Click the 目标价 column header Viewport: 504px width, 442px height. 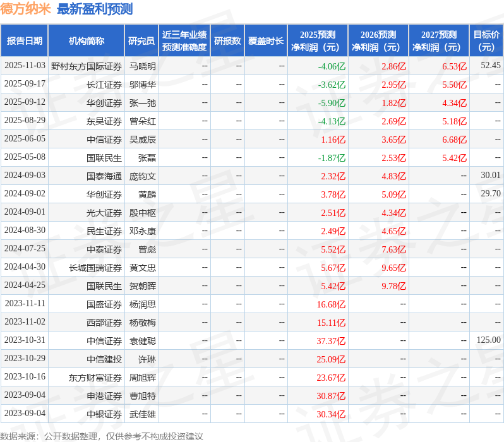[487, 41]
